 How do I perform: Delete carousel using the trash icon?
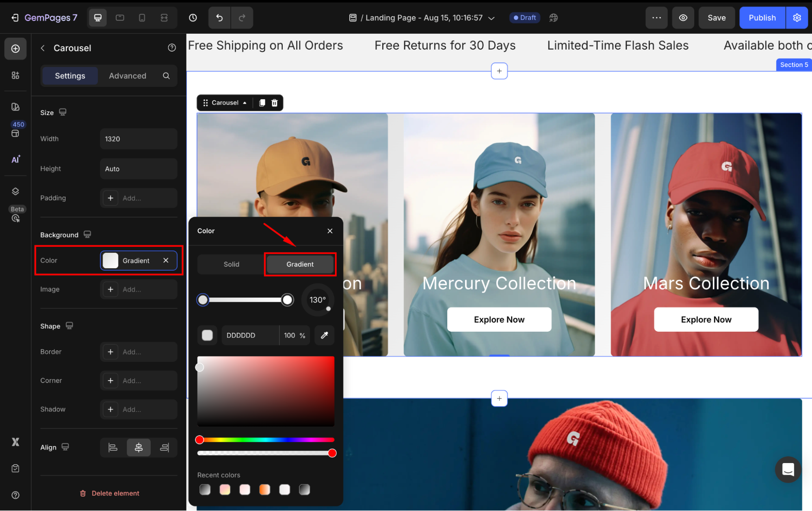[x=275, y=103]
